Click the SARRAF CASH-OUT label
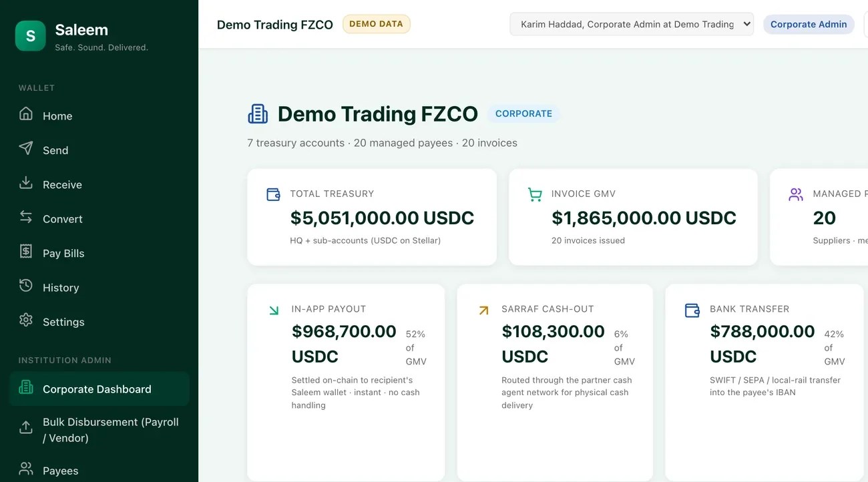 coord(548,309)
